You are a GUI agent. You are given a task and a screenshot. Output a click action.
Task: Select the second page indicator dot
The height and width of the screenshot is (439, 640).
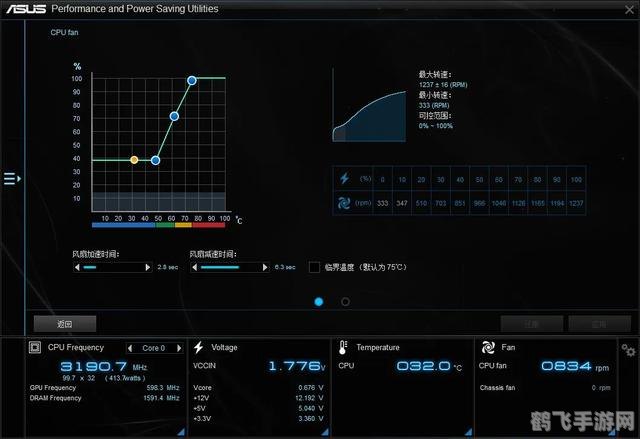345,300
